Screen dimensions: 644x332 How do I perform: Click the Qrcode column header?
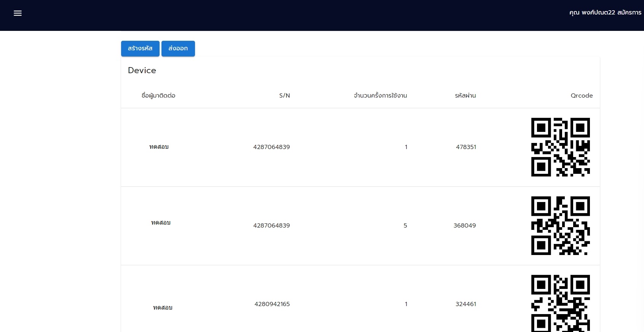(582, 96)
